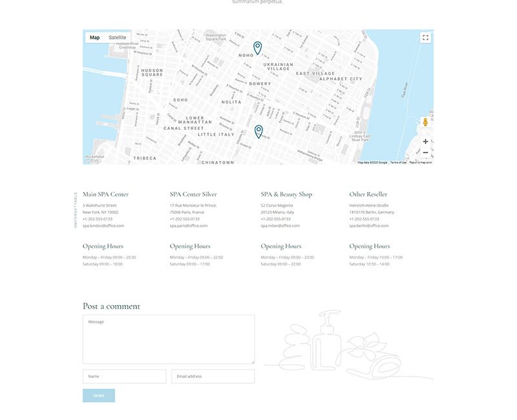
Task: Select the map marker near Little Italy
Action: [258, 131]
